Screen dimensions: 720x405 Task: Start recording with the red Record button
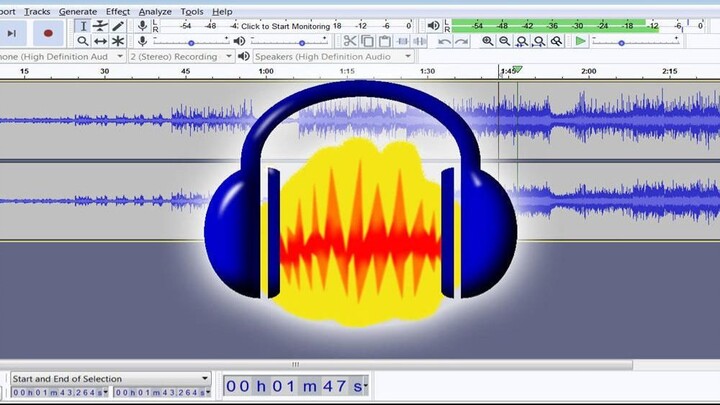pos(48,33)
